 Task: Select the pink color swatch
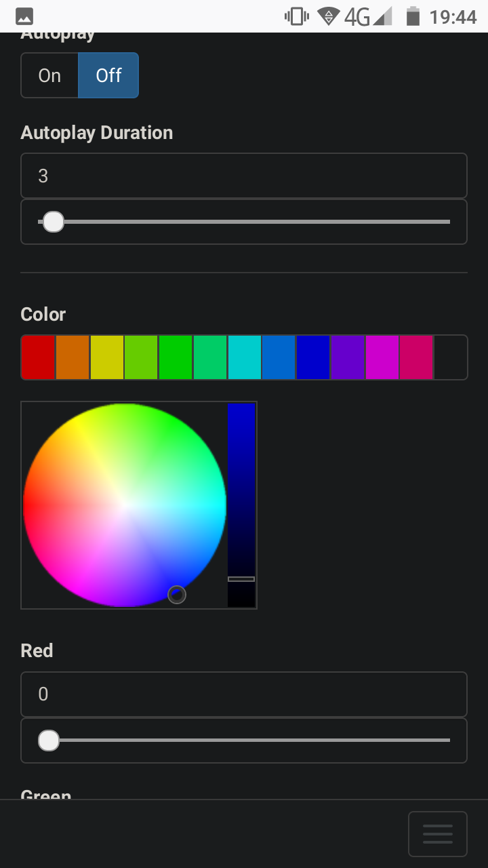(x=416, y=357)
